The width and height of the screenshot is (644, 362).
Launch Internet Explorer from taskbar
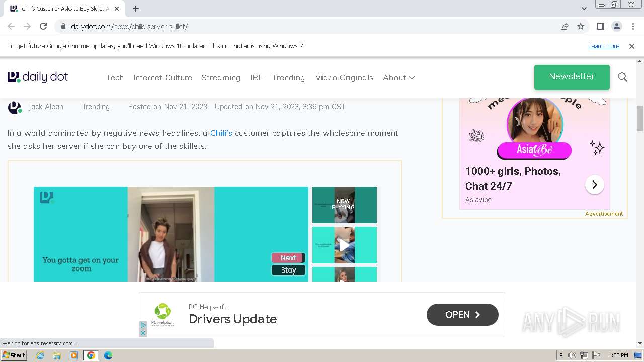pyautogui.click(x=40, y=355)
